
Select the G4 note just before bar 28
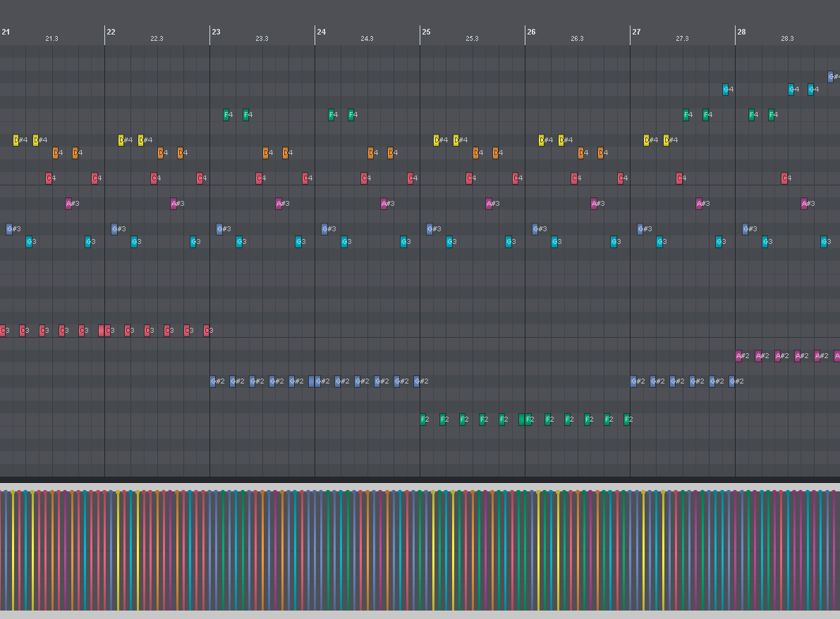point(726,89)
